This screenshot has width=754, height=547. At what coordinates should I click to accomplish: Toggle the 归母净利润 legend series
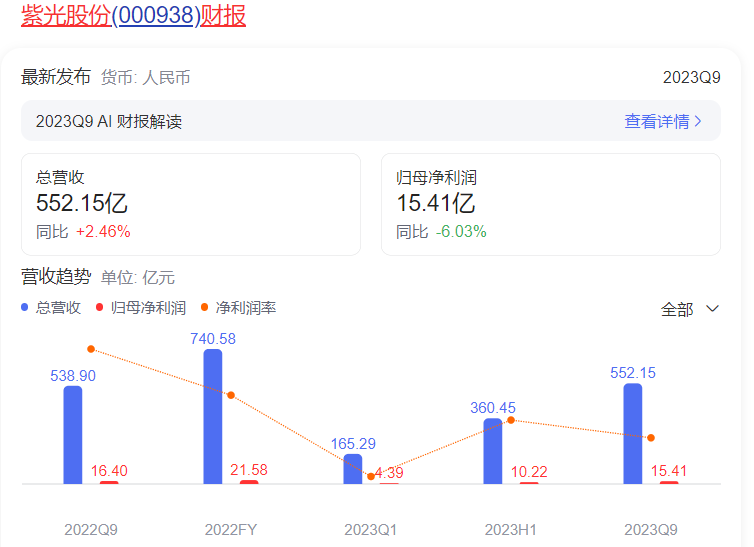(141, 308)
